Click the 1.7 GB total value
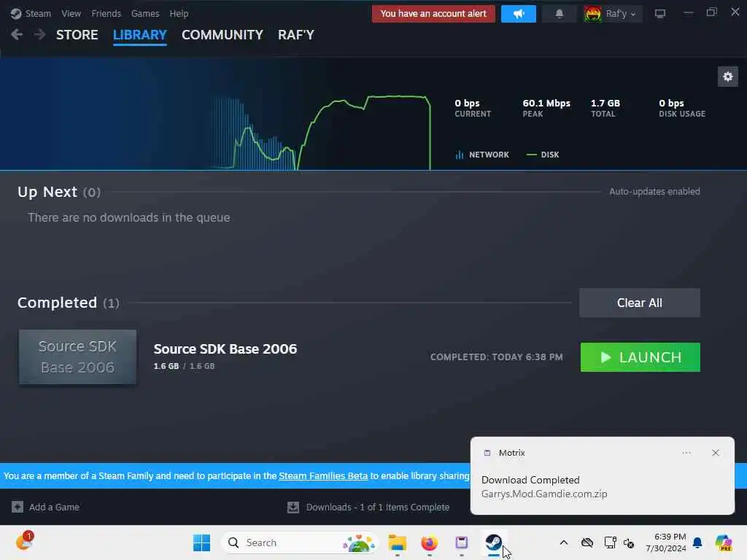Image resolution: width=747 pixels, height=560 pixels. [x=605, y=104]
